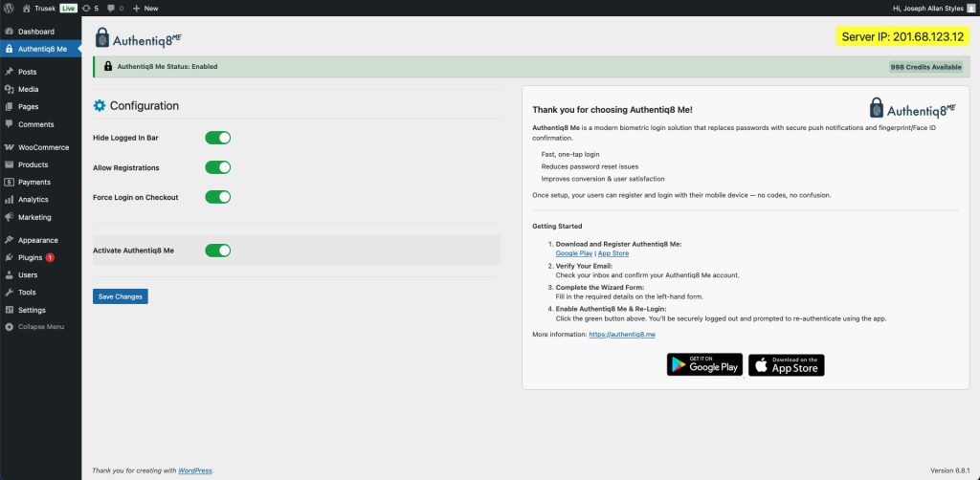Click the updates icon showing 5
The width and height of the screenshot is (980, 480).
click(x=86, y=8)
